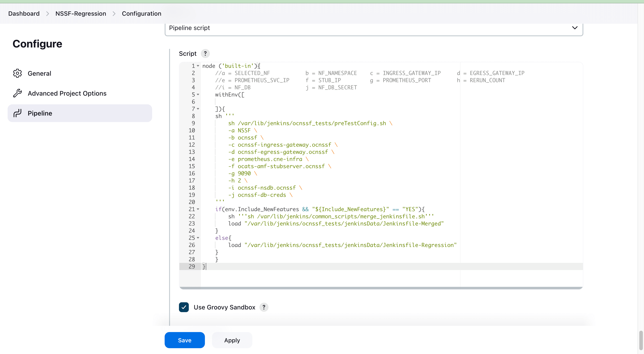The width and height of the screenshot is (644, 354).
Task: Switch to the Pipeline sidebar tab
Action: coord(40,113)
